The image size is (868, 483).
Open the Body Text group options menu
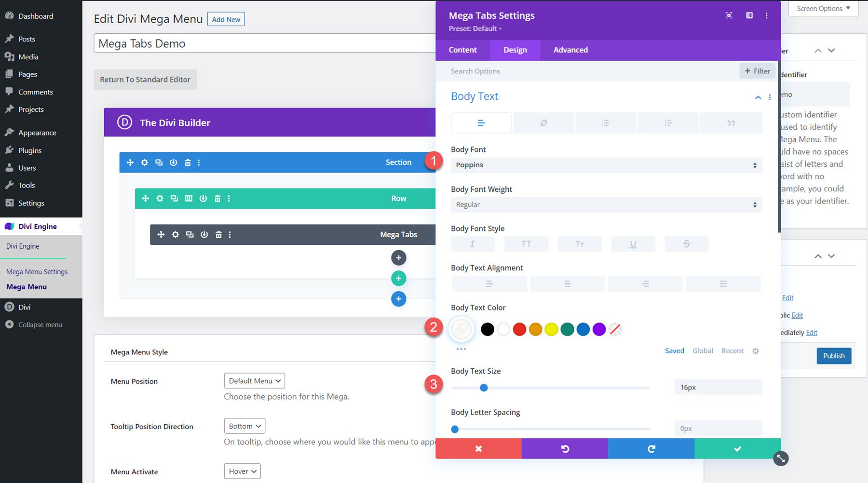point(770,97)
